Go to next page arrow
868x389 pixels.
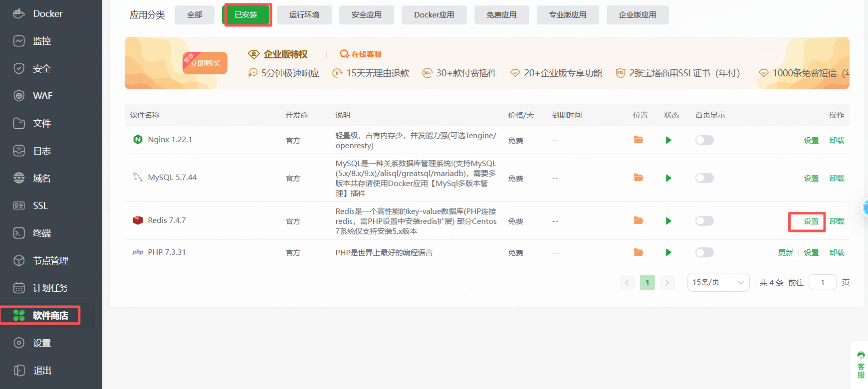(667, 282)
